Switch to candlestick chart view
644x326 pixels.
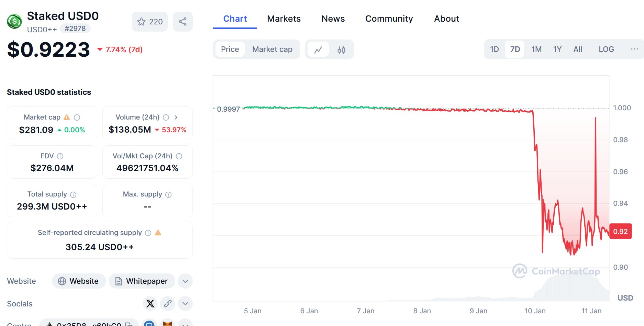[341, 49]
